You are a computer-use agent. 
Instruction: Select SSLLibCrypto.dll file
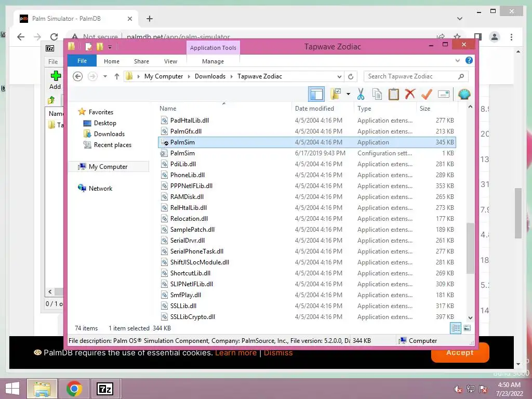[x=307, y=317]
